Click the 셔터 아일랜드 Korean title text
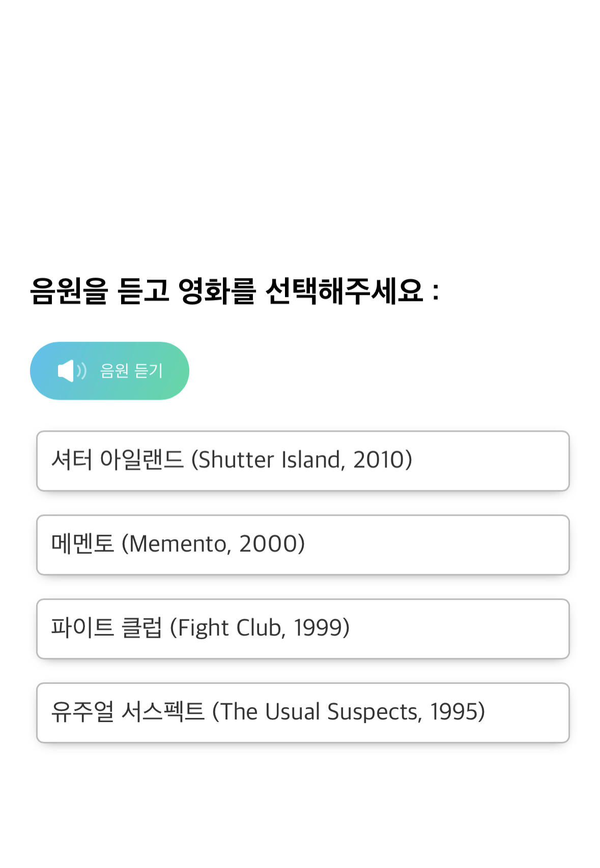The height and width of the screenshot is (868, 600). coord(117,460)
